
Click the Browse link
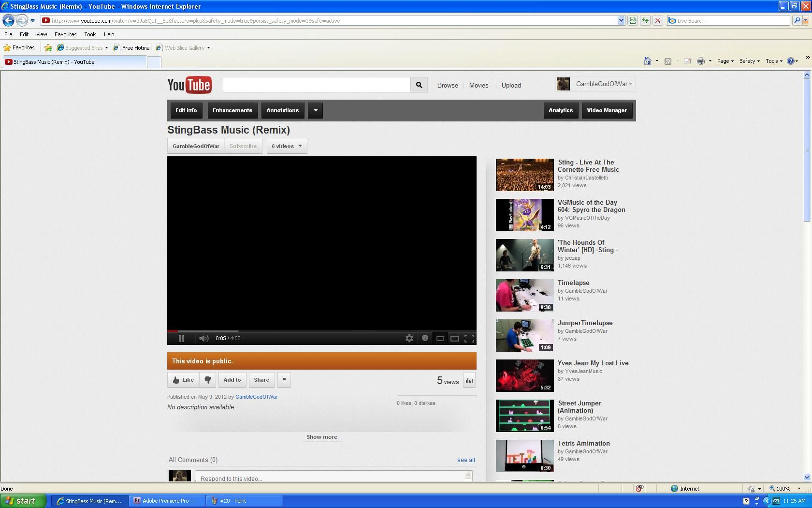click(x=448, y=85)
